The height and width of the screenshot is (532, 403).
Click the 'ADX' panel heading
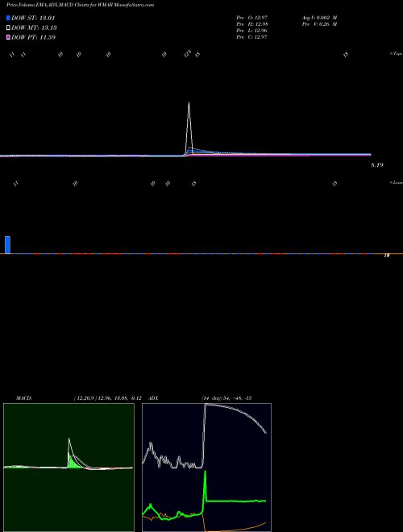154,398
